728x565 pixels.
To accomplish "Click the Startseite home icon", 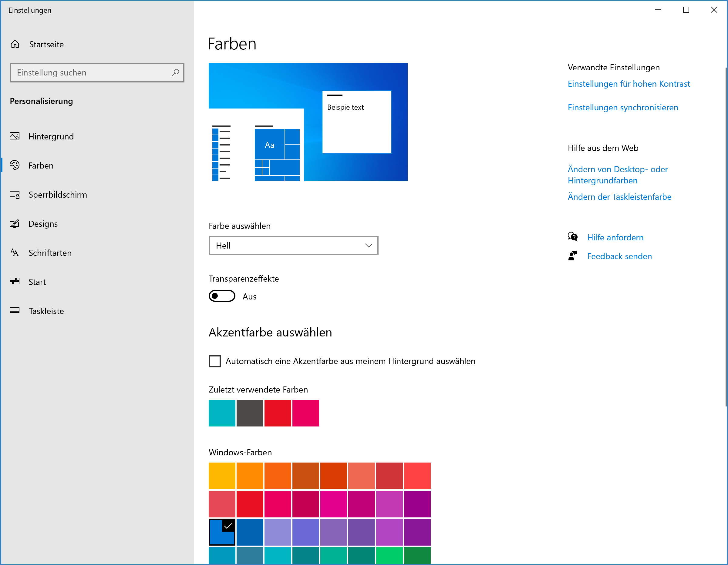I will 15,44.
